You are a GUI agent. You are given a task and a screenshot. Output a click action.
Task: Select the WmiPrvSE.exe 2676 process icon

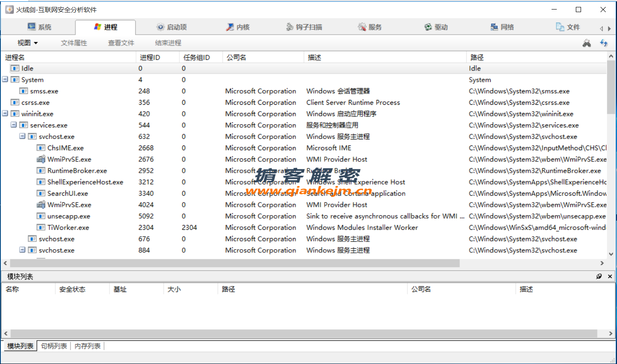click(x=41, y=159)
